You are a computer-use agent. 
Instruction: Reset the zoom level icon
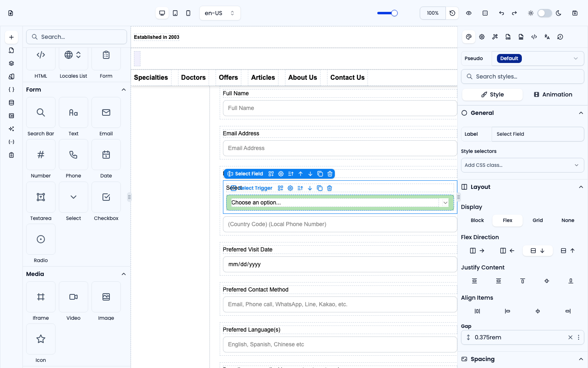click(x=452, y=13)
